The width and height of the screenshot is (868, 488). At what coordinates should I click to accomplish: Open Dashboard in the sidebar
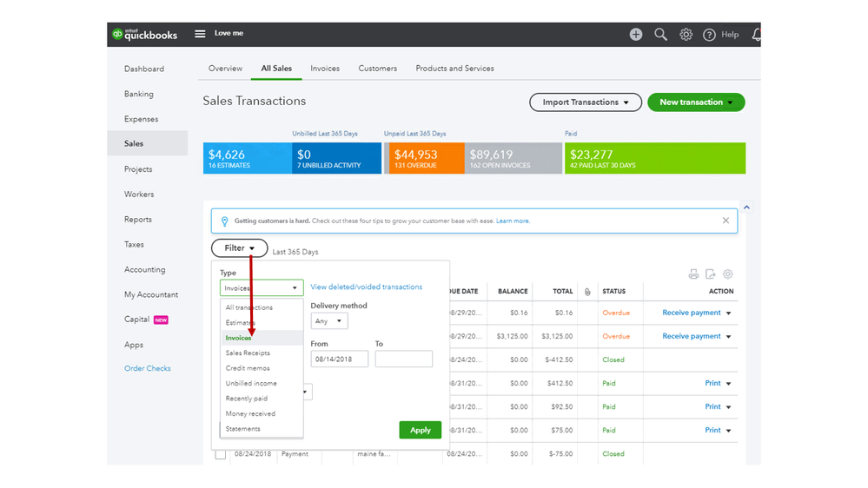[x=144, y=69]
